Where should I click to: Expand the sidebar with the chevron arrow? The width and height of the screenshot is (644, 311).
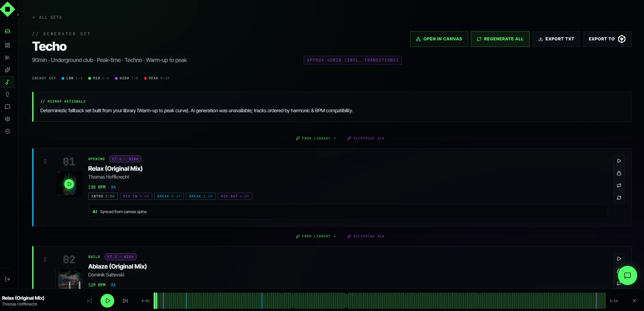18,15
